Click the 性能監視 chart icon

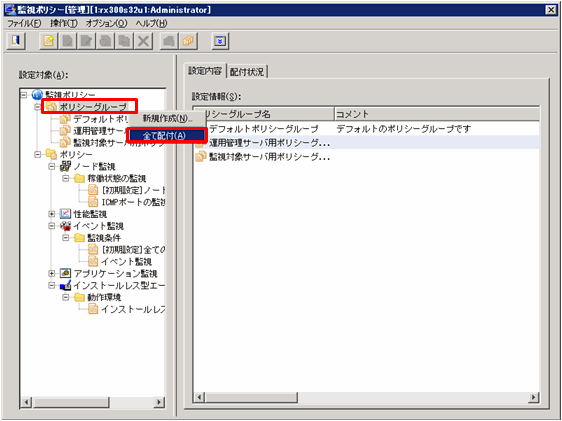[66, 214]
